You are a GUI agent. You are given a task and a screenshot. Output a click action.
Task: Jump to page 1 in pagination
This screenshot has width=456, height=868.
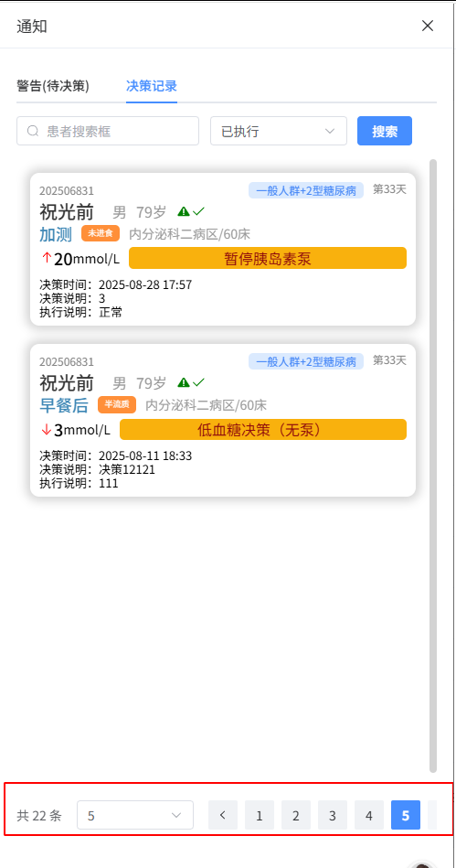tap(260, 815)
